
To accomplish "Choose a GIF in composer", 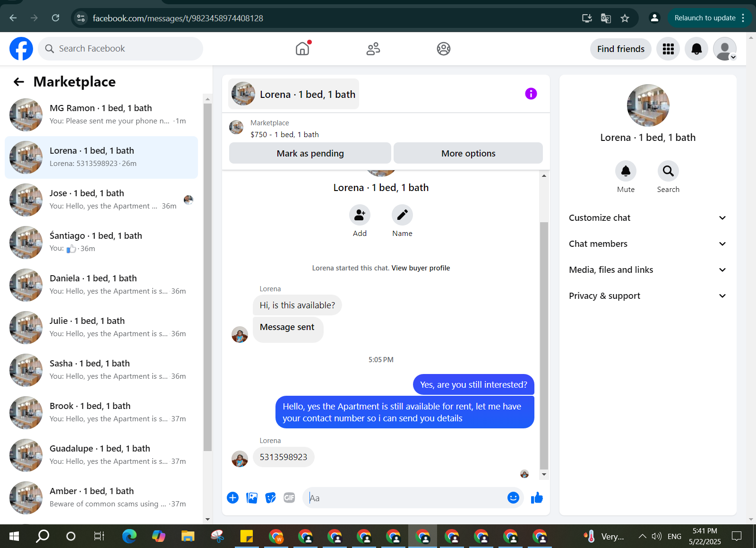I will [289, 497].
